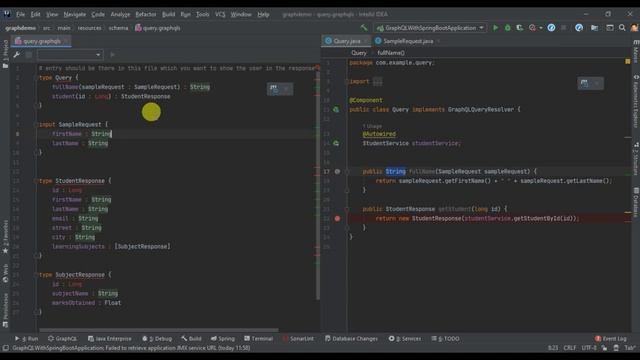The height and width of the screenshot is (360, 640).
Task: Click floating toolbar icon in query.graphqls editor
Action: (273, 89)
